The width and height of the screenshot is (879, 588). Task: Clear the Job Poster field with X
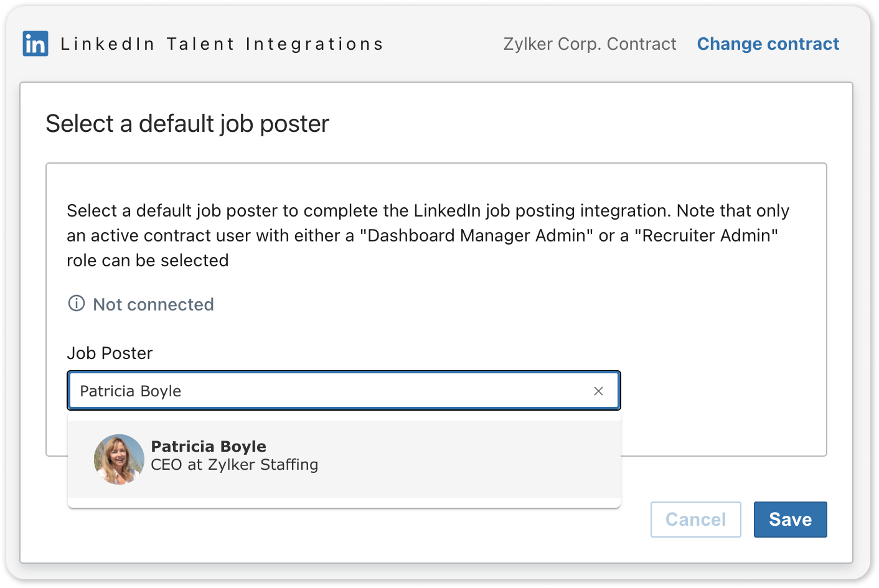(598, 391)
